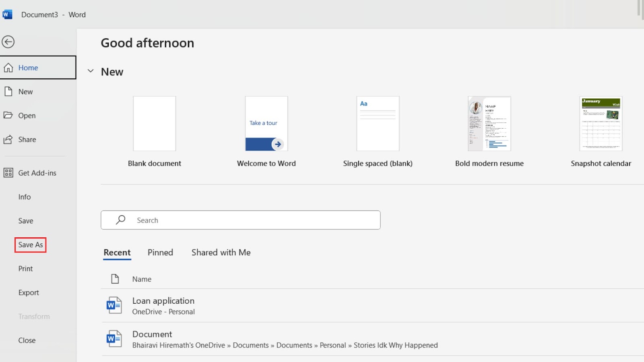Collapse the New templates section
This screenshot has height=362, width=644.
[90, 71]
